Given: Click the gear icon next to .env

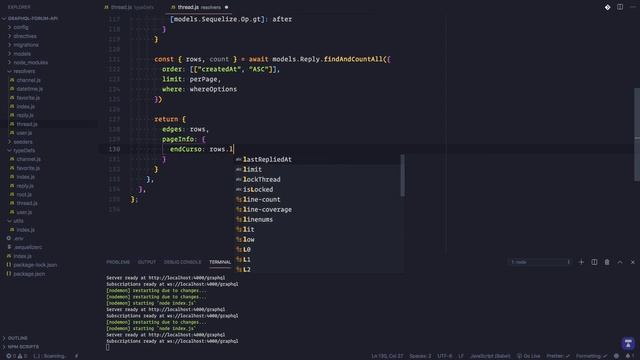Looking at the screenshot, I should (9, 238).
